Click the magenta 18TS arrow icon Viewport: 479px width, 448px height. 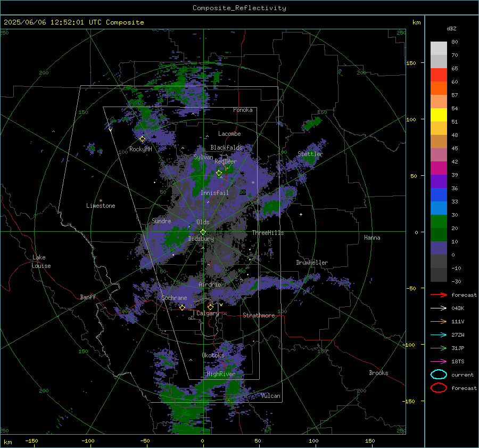pyautogui.click(x=439, y=362)
